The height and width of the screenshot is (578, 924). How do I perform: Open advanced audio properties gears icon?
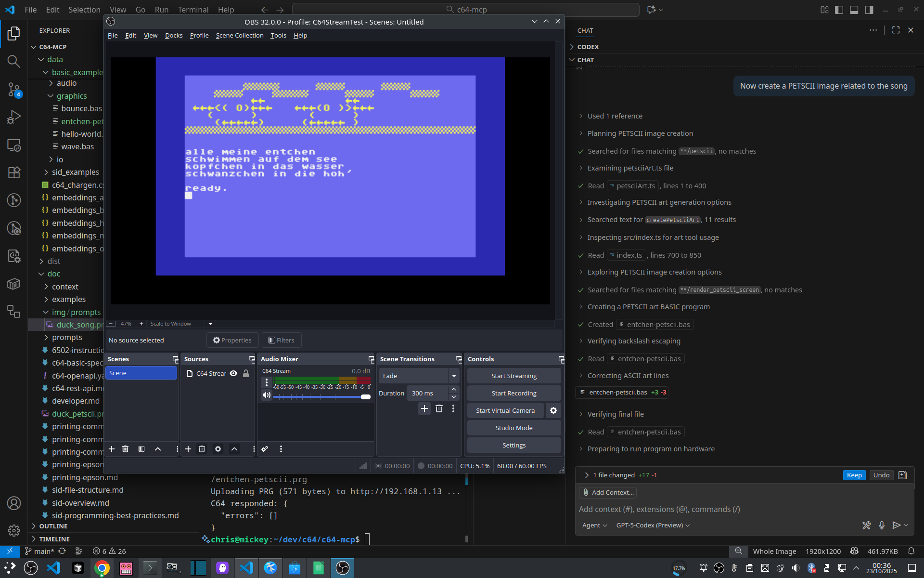pos(265,449)
